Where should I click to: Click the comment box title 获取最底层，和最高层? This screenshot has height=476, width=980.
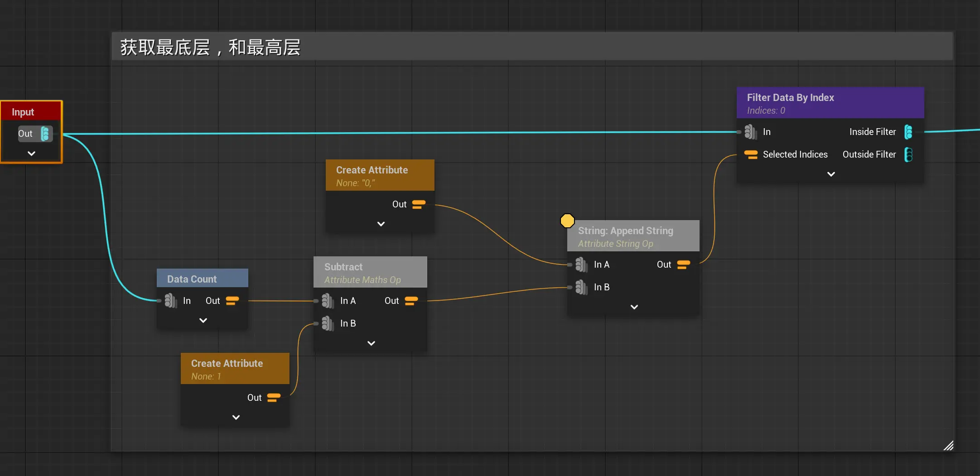210,47
